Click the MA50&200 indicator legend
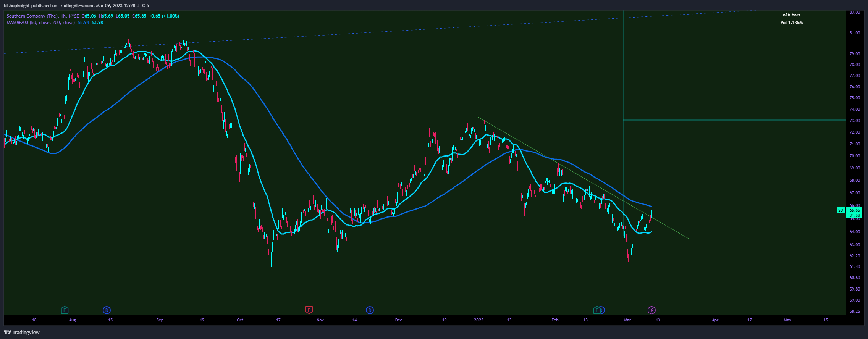The width and height of the screenshot is (868, 339). coord(40,23)
